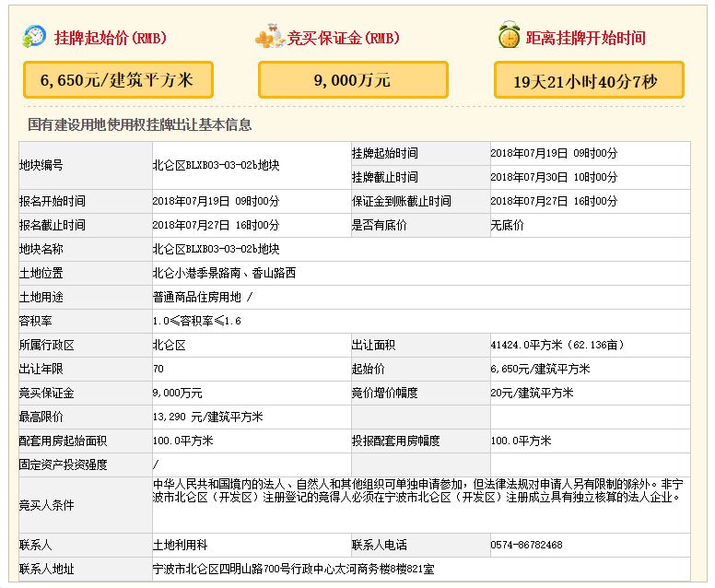
Task: Click the value 1.0≤容积率≤1.6
Action: (x=196, y=321)
